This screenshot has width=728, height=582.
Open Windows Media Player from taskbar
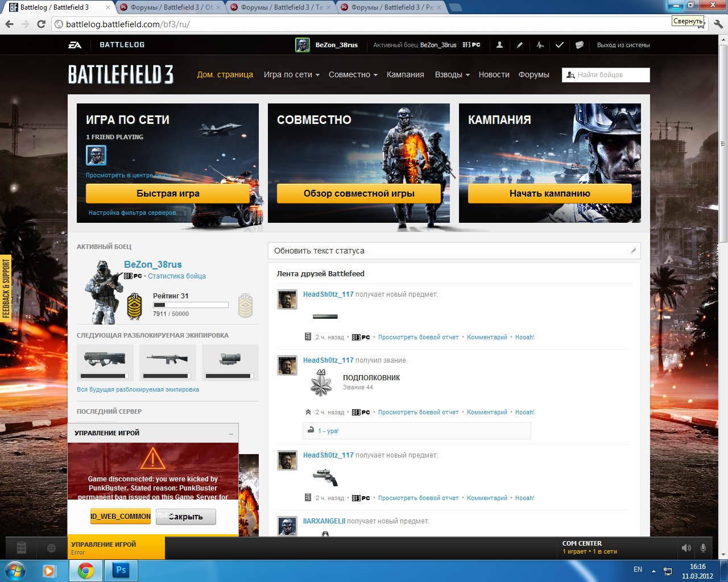pos(50,571)
